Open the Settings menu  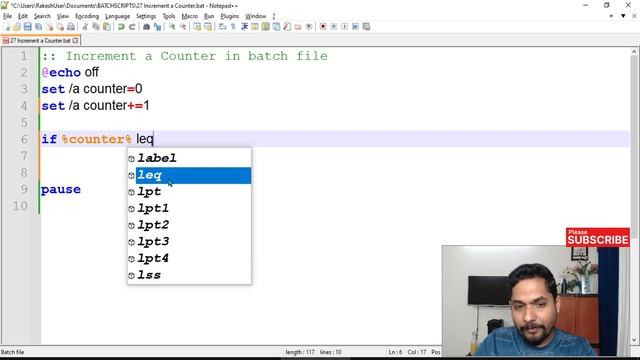coord(146,16)
